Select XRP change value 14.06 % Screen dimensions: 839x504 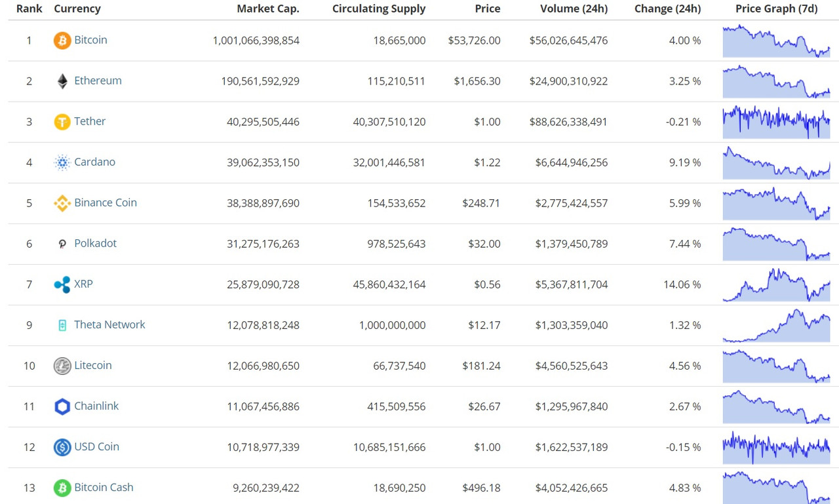(x=682, y=284)
